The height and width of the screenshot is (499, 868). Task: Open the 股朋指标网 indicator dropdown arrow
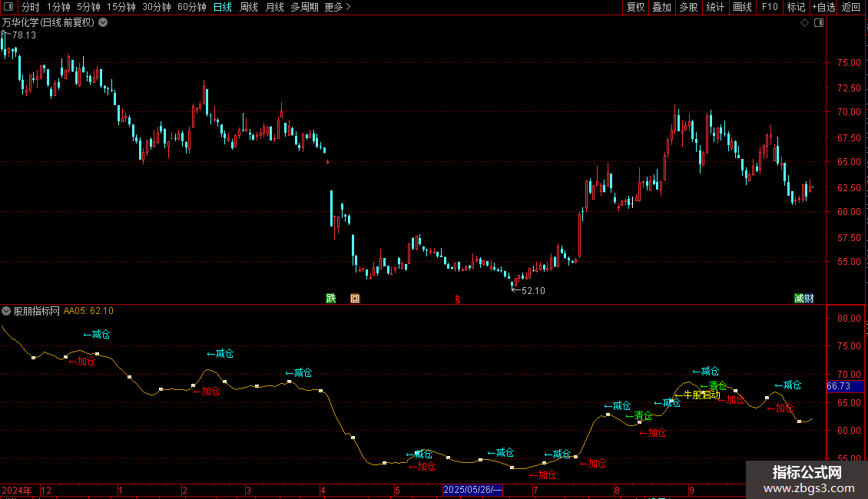coord(6,311)
